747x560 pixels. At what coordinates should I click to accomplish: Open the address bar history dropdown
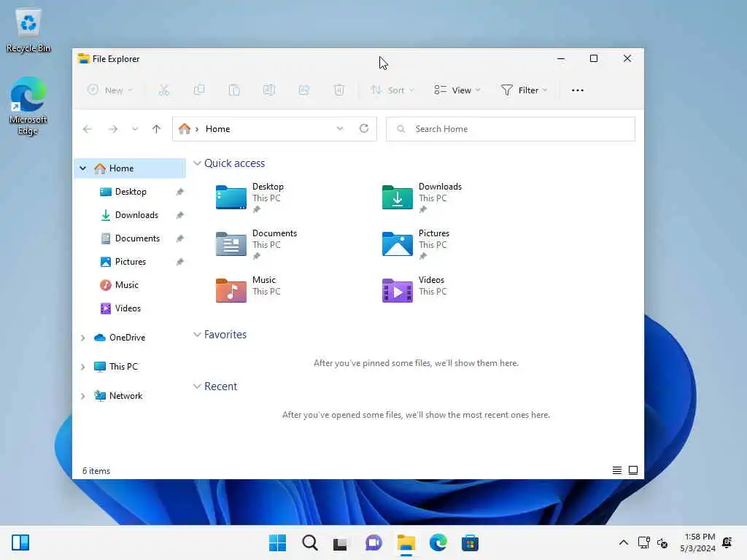click(x=340, y=128)
